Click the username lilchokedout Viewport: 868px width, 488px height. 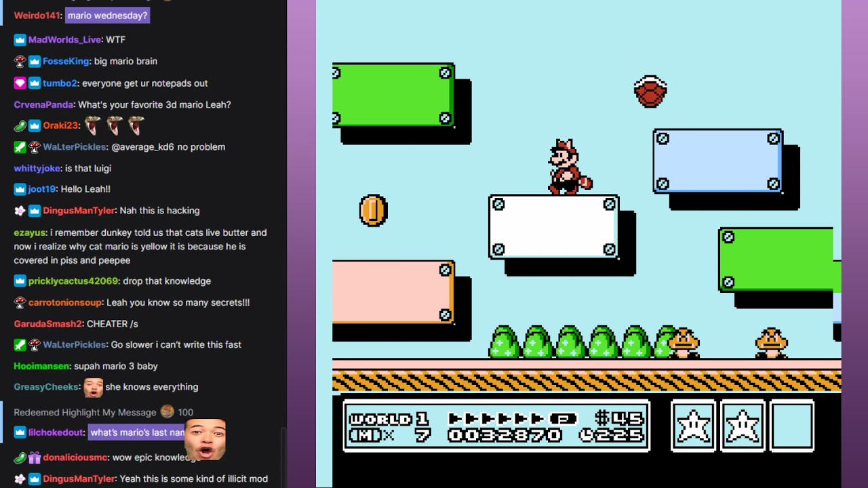coord(56,432)
